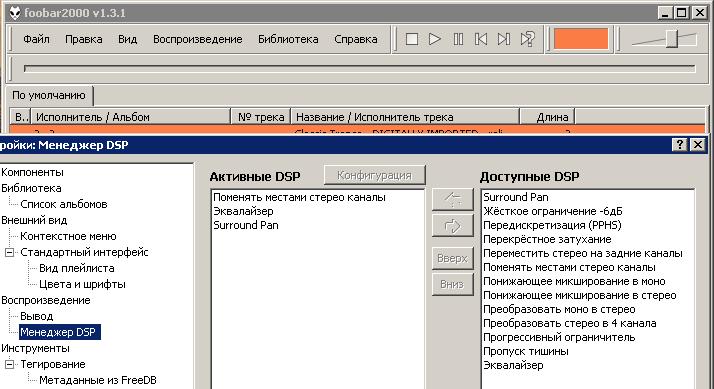Skip to the next track
Image resolution: width=714 pixels, height=389 pixels.
(x=504, y=39)
